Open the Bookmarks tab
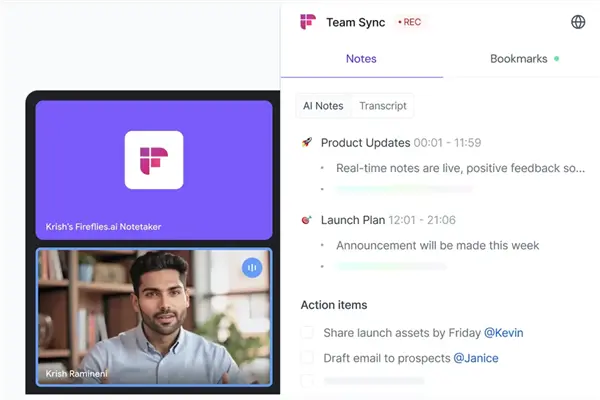 point(518,59)
